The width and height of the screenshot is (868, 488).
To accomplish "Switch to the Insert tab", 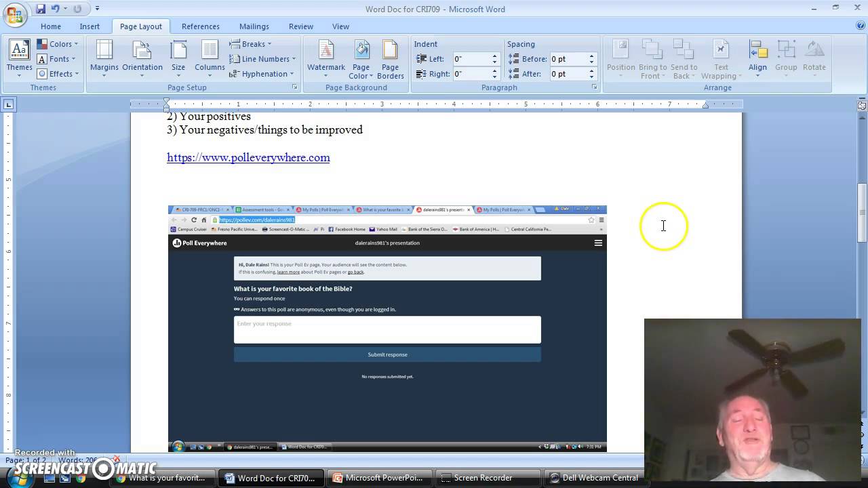I will click(x=90, y=26).
